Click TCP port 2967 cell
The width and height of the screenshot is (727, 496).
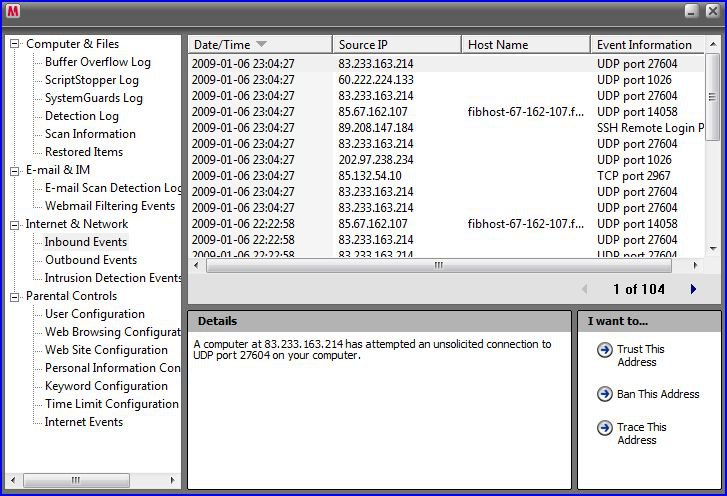click(633, 176)
